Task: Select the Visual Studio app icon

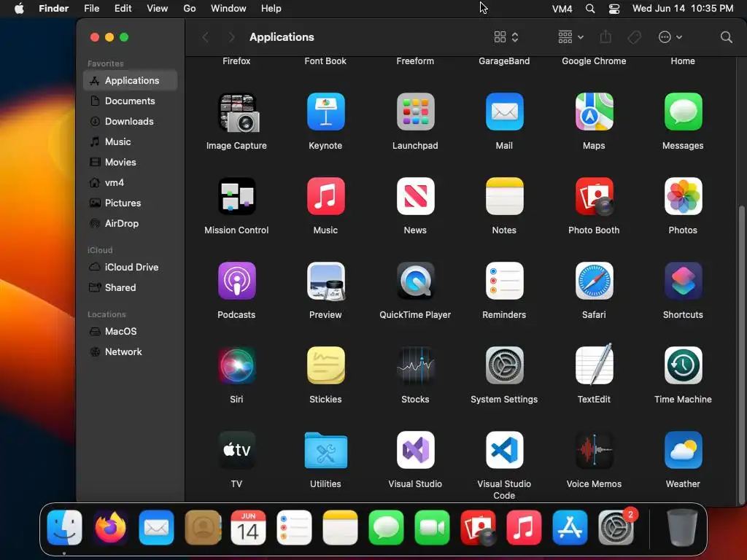Action: (x=415, y=450)
